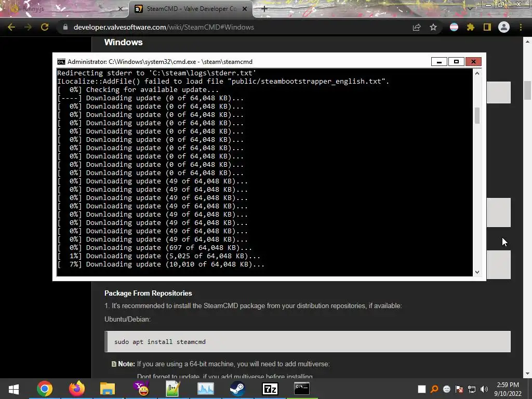Launch Google Chrome from the taskbar
Image resolution: width=532 pixels, height=399 pixels.
point(45,389)
